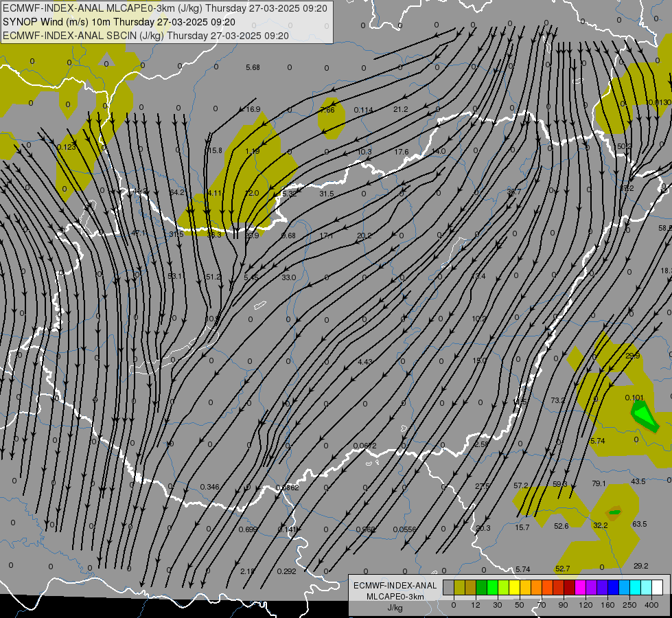Image resolution: width=672 pixels, height=618 pixels.
Task: Click the legend tick label '30'
Action: coord(498,605)
